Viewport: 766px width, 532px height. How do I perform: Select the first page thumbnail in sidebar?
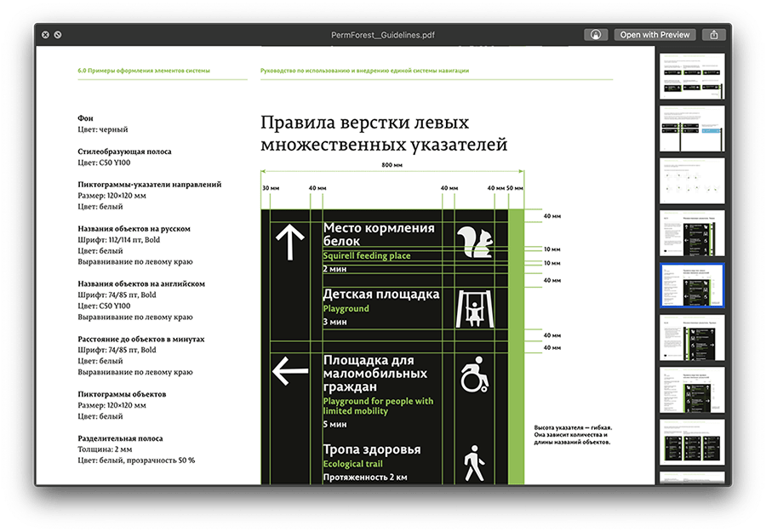(692, 77)
